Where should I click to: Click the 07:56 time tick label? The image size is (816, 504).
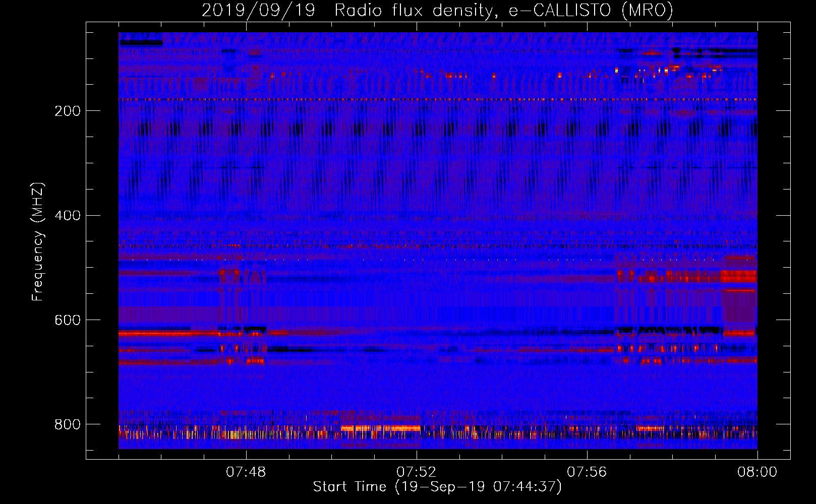tap(587, 472)
